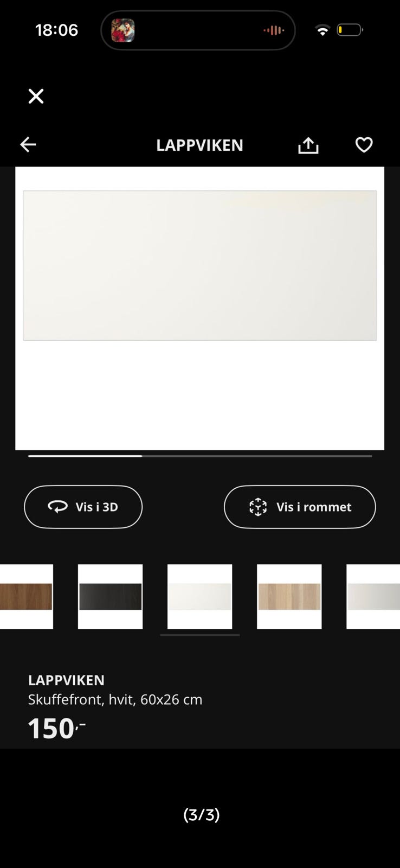Select the white drawer front variant
400x868 pixels.
point(199,597)
